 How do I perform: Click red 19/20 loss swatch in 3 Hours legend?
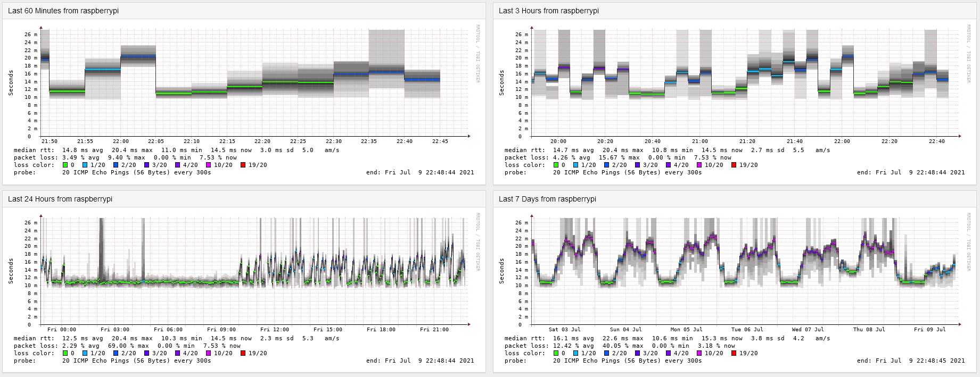[734, 165]
